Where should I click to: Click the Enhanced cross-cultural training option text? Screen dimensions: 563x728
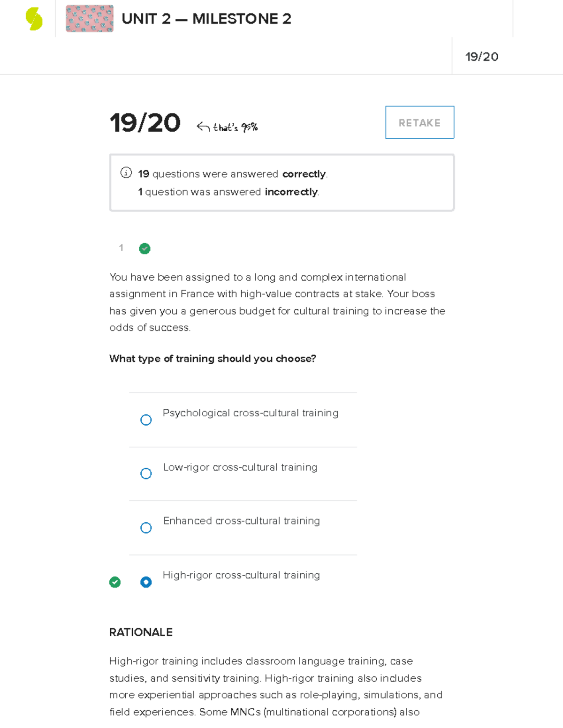click(x=241, y=521)
